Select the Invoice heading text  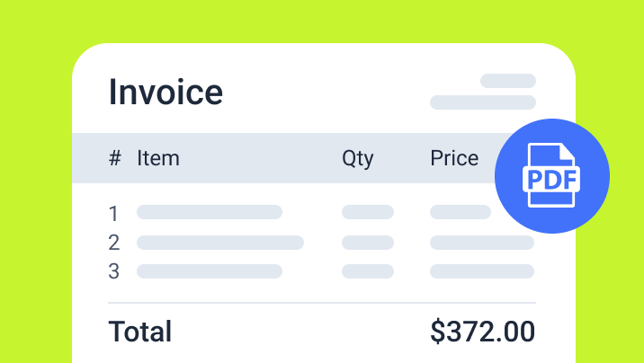[x=165, y=92]
